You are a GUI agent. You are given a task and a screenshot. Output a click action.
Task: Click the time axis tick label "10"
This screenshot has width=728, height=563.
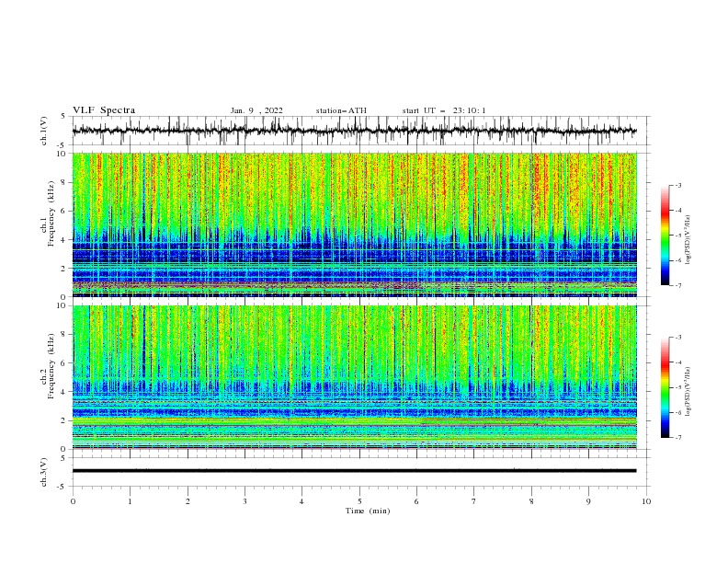click(x=646, y=501)
